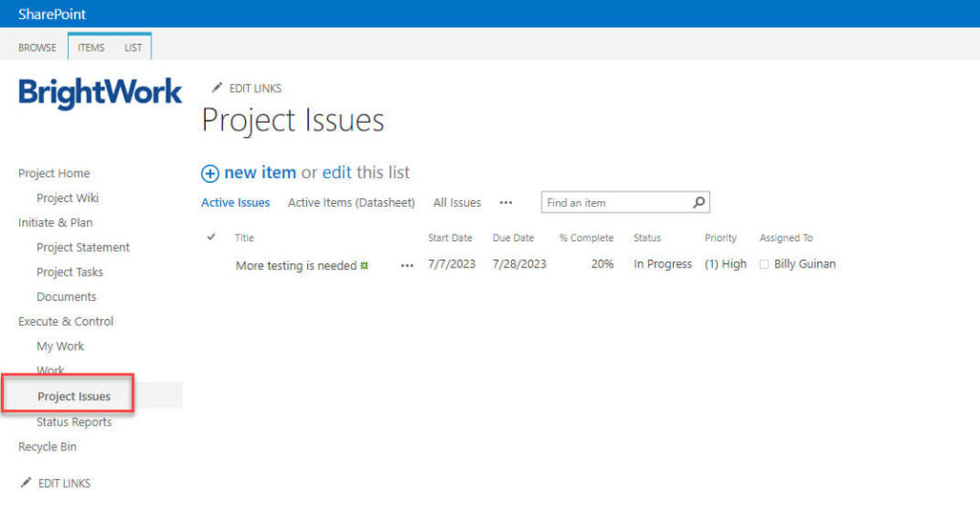The image size is (980, 523).
Task: Switch to the LIST ribbon tab
Action: (x=133, y=47)
